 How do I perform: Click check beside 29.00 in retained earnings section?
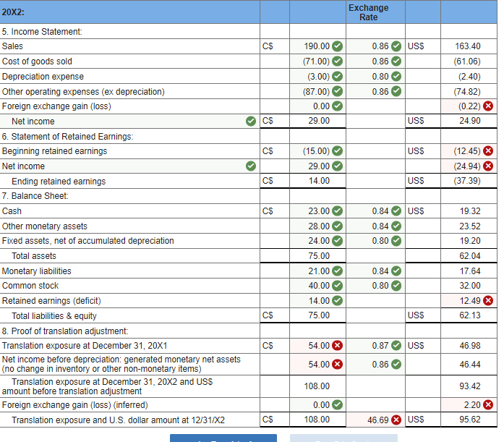point(337,166)
